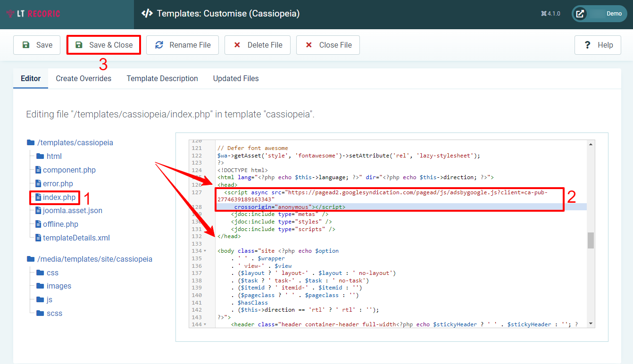Click the editor scrollbar up arrow

pos(591,143)
